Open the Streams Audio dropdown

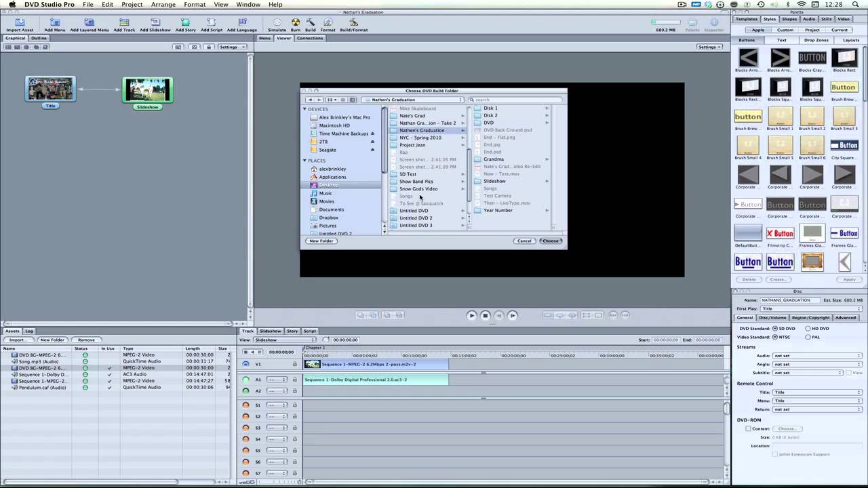pos(817,356)
